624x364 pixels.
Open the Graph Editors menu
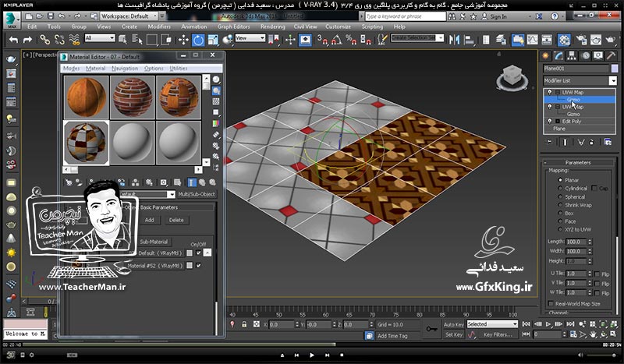click(x=233, y=27)
